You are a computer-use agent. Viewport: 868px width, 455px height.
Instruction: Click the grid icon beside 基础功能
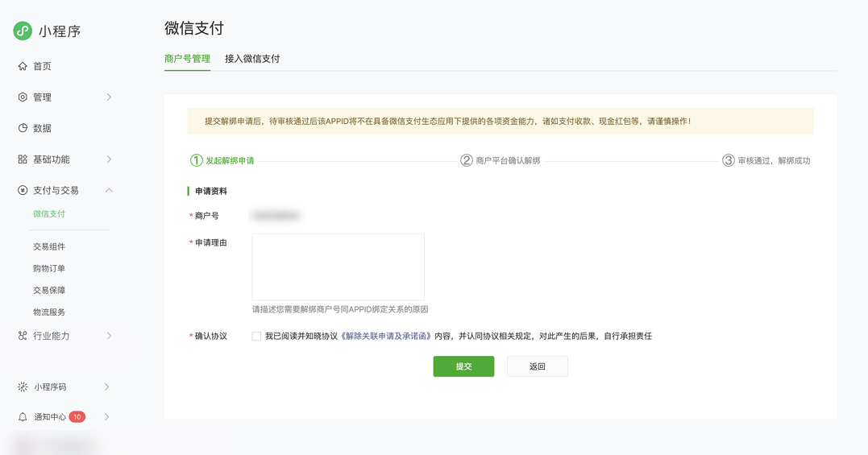[x=23, y=159]
